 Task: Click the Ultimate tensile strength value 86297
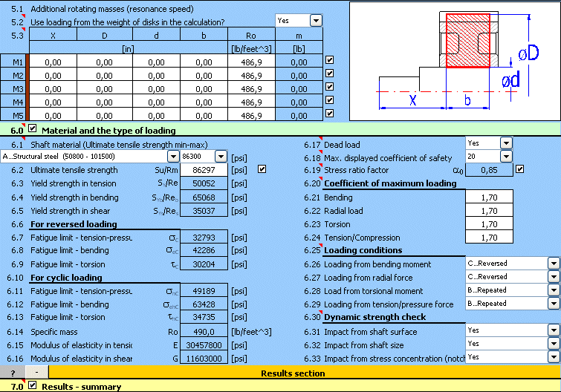204,170
